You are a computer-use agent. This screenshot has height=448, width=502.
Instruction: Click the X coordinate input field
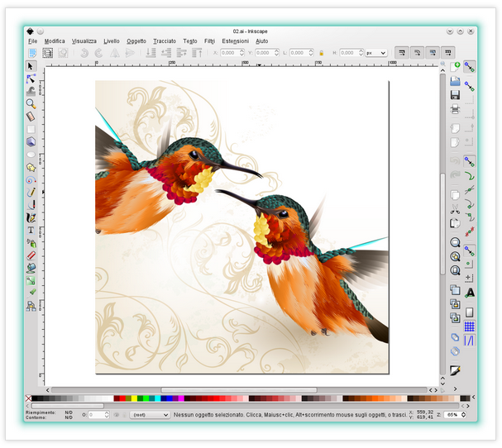[x=232, y=53]
